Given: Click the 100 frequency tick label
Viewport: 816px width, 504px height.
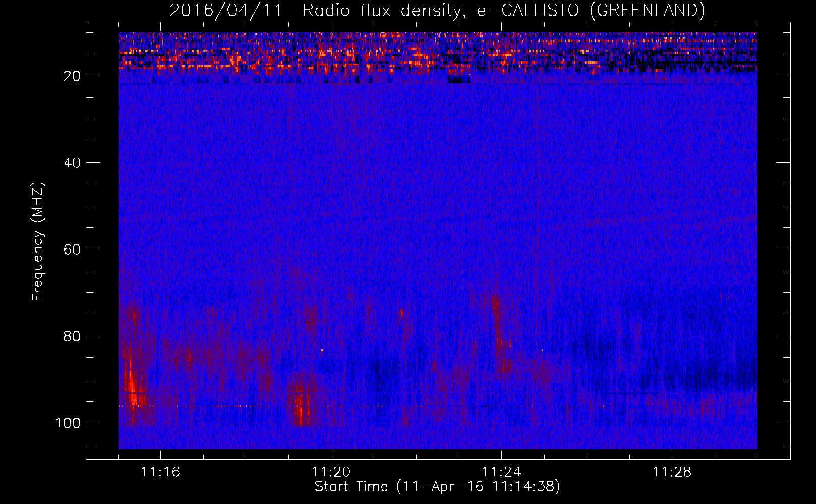Looking at the screenshot, I should coord(68,423).
